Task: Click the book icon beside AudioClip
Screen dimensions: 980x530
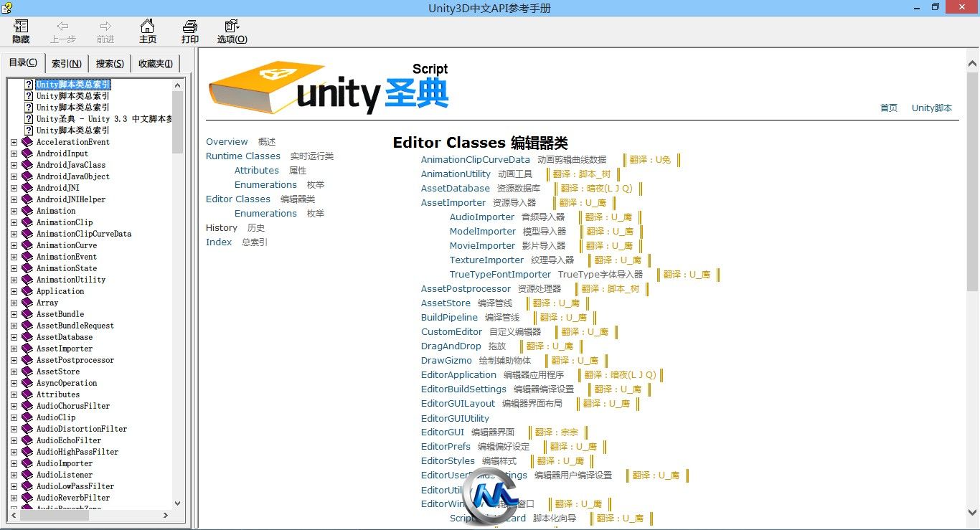Action: click(x=27, y=417)
